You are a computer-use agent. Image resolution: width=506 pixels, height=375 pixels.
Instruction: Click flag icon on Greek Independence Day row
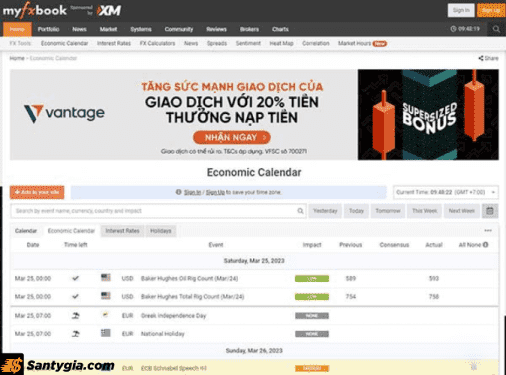(x=106, y=314)
